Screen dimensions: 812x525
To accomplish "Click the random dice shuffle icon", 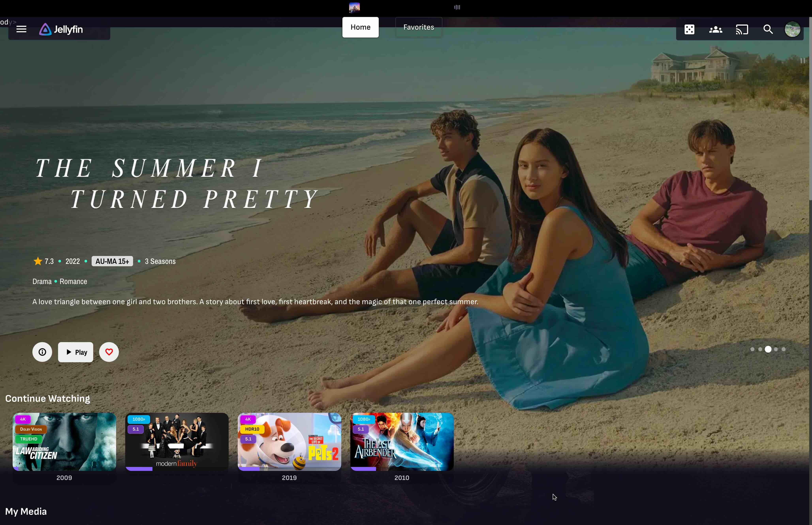I will tap(689, 30).
